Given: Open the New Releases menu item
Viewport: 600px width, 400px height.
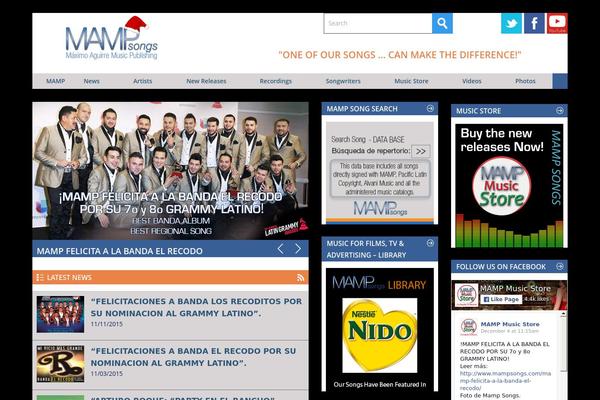Looking at the screenshot, I should (x=206, y=81).
